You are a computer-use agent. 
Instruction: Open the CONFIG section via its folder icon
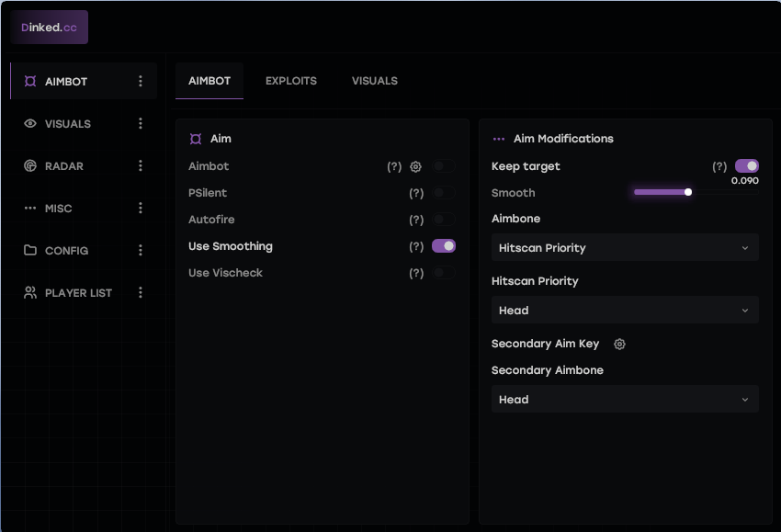click(30, 250)
